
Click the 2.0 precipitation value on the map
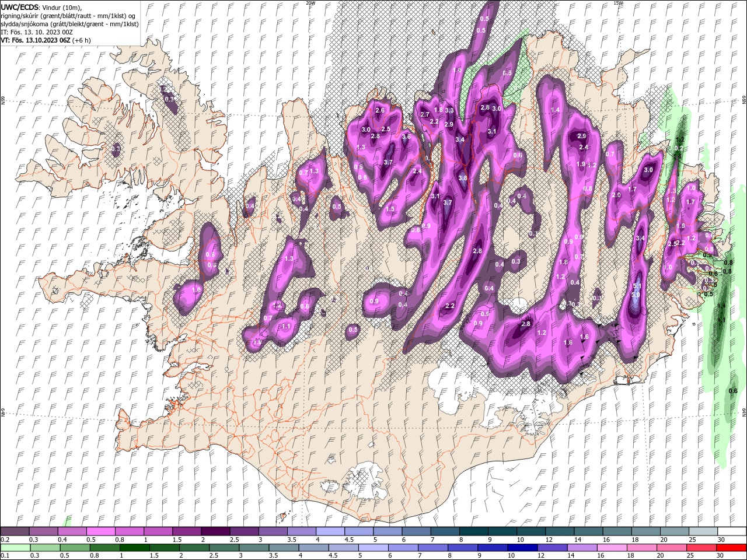[617, 195]
